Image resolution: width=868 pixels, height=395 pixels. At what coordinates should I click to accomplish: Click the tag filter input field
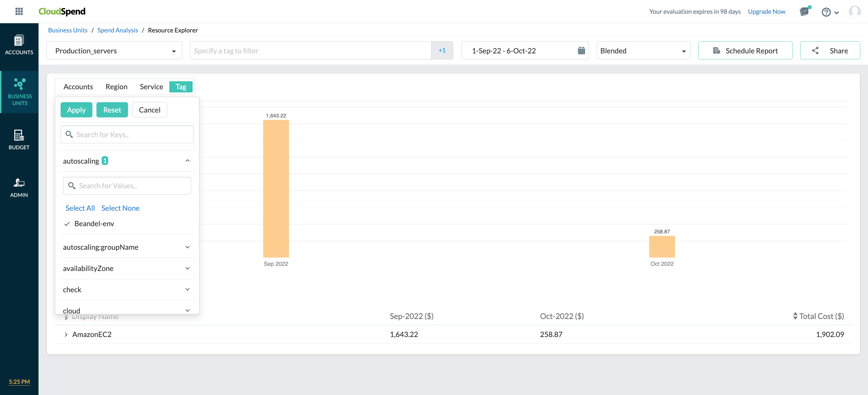[310, 51]
